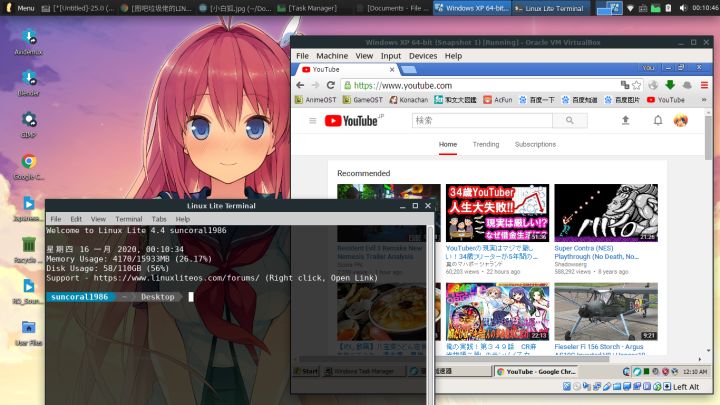The width and height of the screenshot is (720, 405).
Task: Open Terminal's Edit menu
Action: point(76,219)
